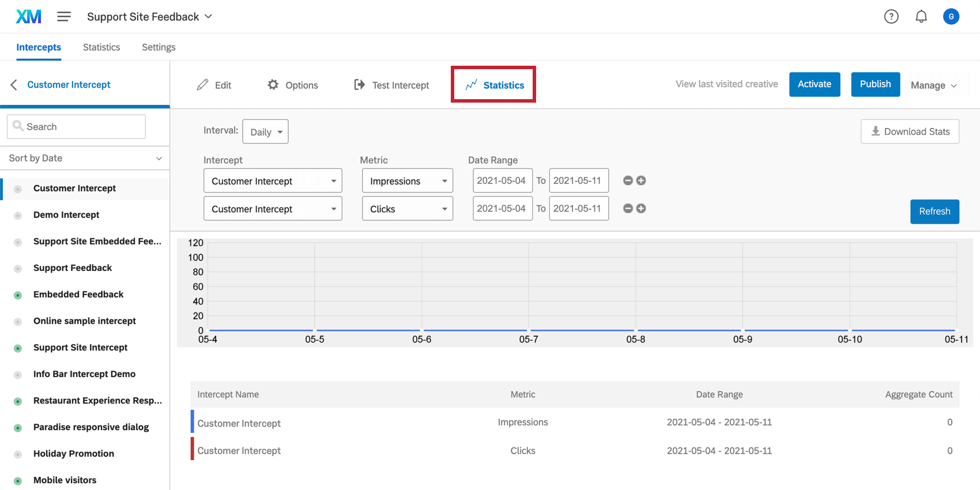The height and width of the screenshot is (490, 980).
Task: Click the XM logo
Action: [28, 17]
